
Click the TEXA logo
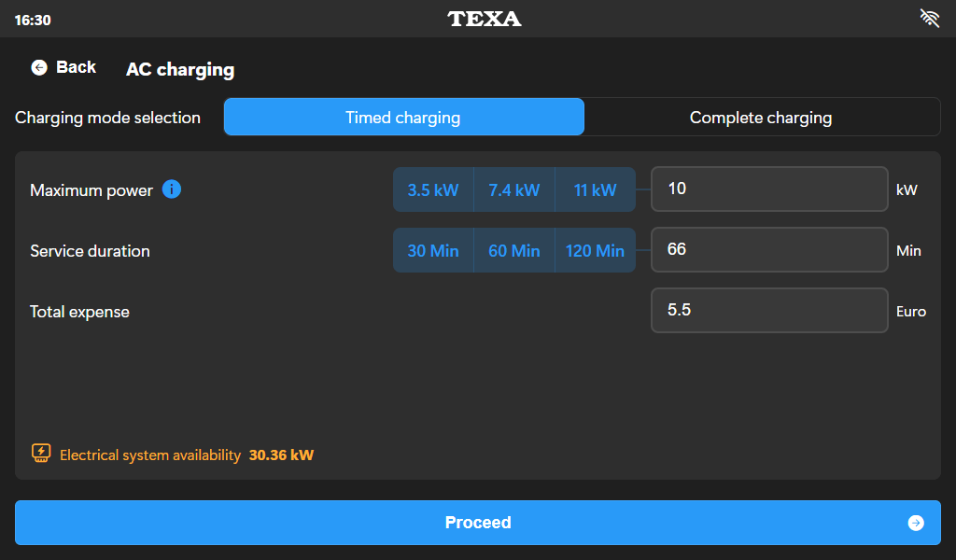pos(485,18)
